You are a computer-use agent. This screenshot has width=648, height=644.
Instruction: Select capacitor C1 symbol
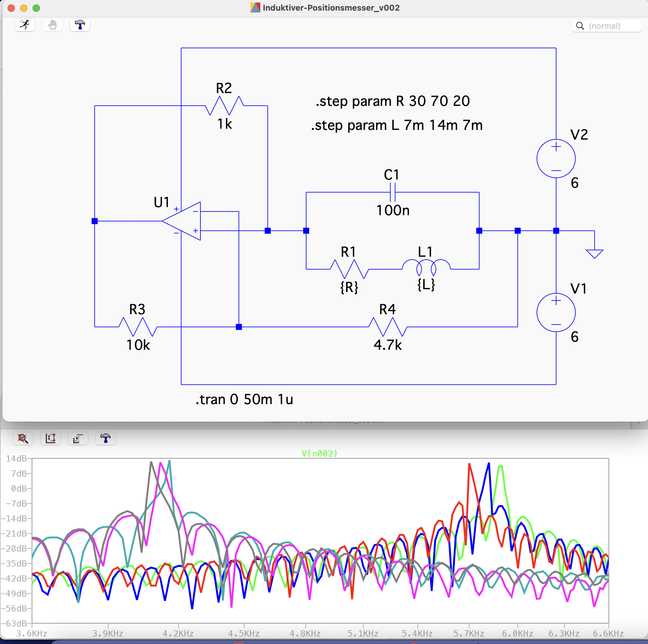tap(392, 192)
